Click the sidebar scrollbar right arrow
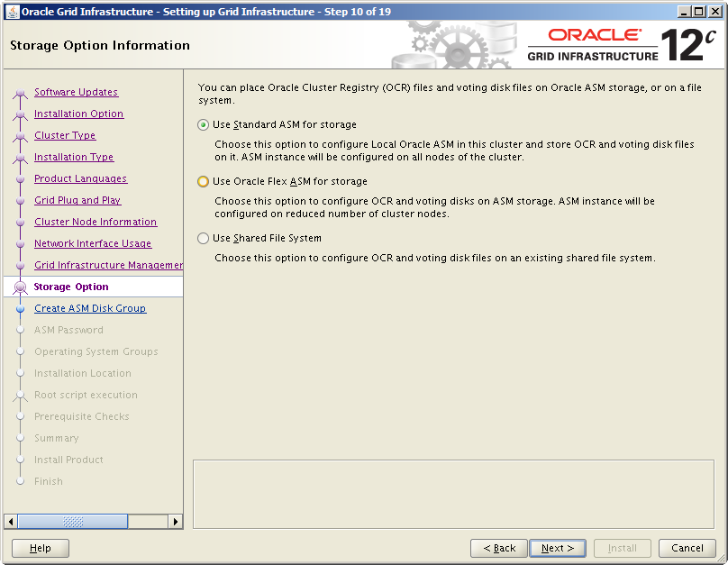The image size is (728, 565). [176, 522]
